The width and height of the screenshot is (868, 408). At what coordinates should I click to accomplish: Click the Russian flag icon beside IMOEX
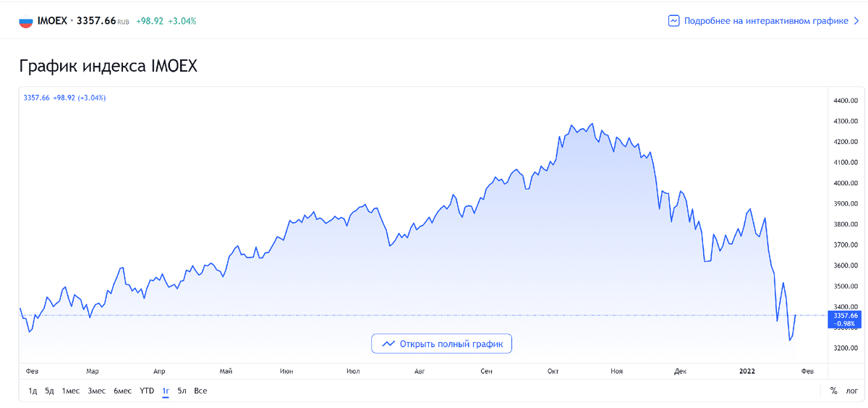point(25,21)
